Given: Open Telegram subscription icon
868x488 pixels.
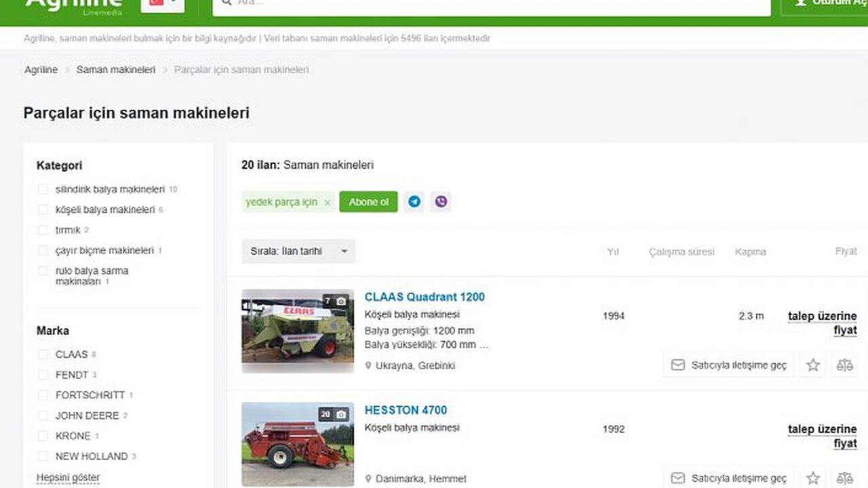Looking at the screenshot, I should coord(414,202).
